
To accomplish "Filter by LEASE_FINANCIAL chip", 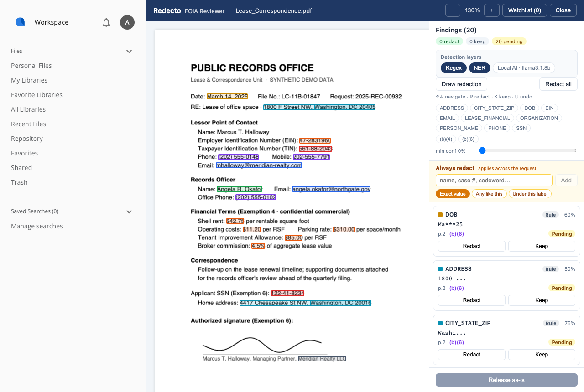I will pyautogui.click(x=487, y=118).
